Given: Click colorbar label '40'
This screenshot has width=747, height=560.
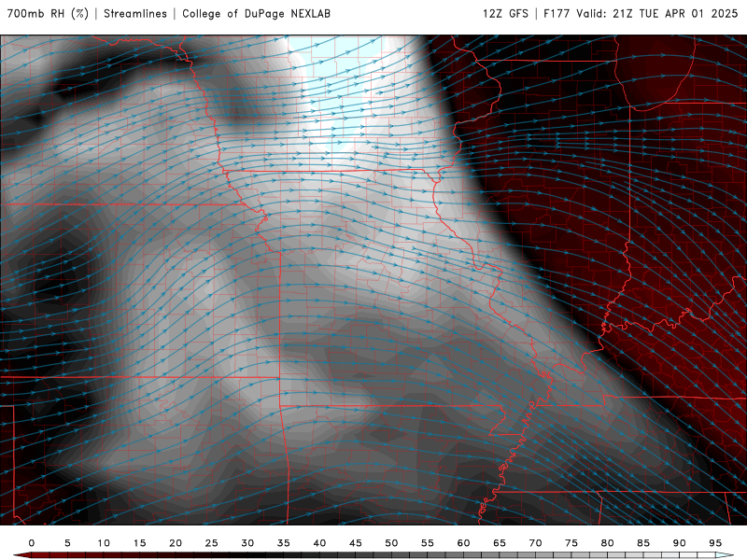Looking at the screenshot, I should (319, 543).
